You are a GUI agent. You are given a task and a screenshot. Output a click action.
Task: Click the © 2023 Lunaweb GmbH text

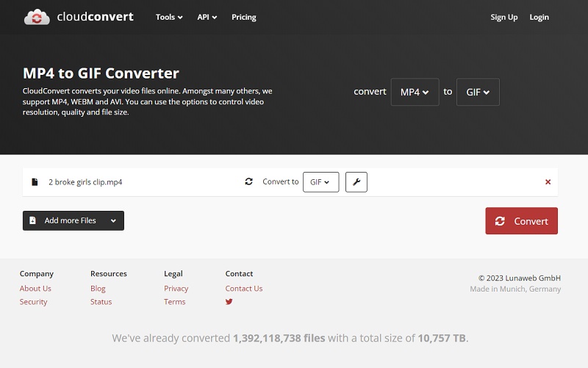520,278
